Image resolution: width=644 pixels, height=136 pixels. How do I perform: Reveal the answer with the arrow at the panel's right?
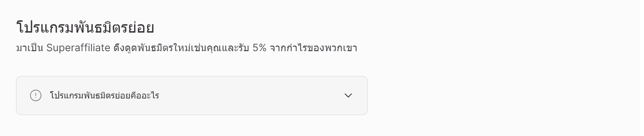click(348, 95)
